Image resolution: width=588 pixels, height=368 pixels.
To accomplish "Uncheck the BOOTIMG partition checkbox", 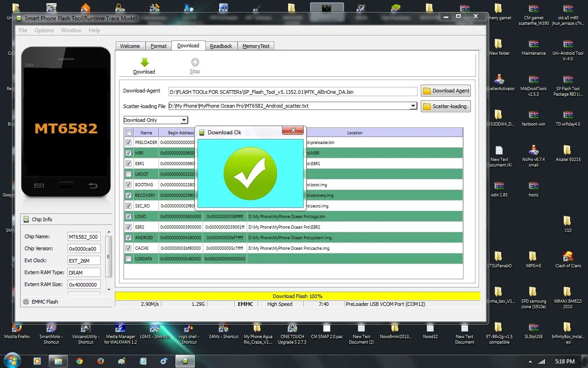I will click(x=129, y=185).
